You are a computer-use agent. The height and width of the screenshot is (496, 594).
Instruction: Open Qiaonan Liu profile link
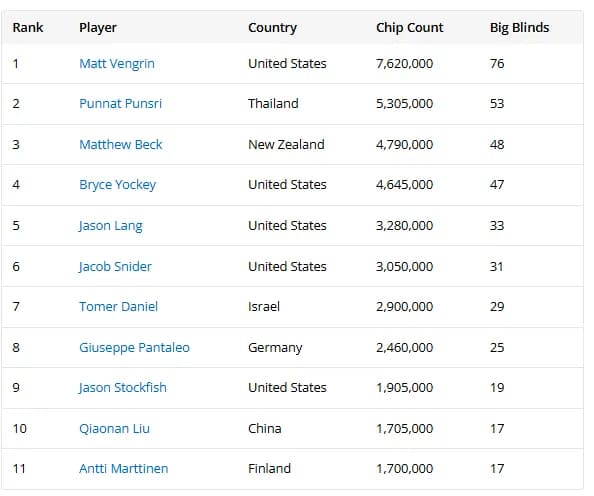114,429
